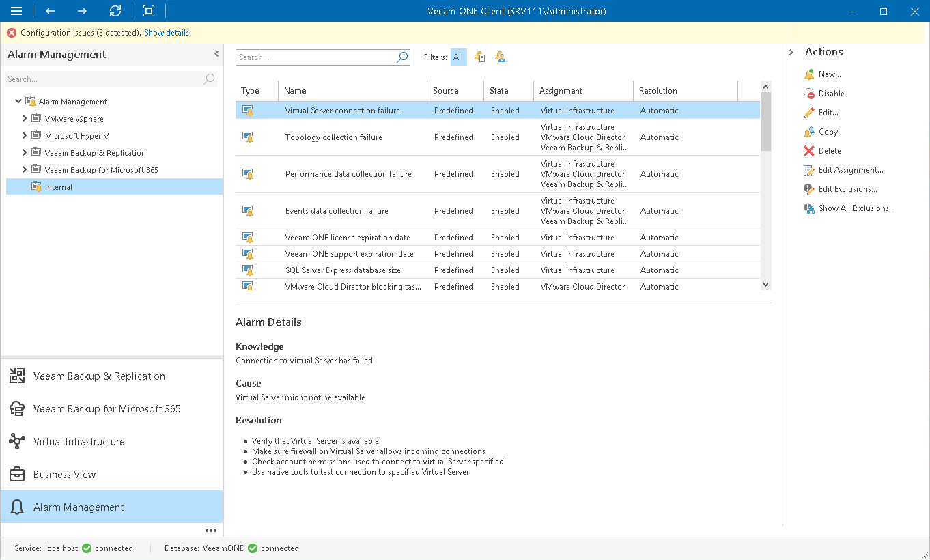930x560 pixels.
Task: Open Veeam Backup & Replication section
Action: click(x=111, y=376)
